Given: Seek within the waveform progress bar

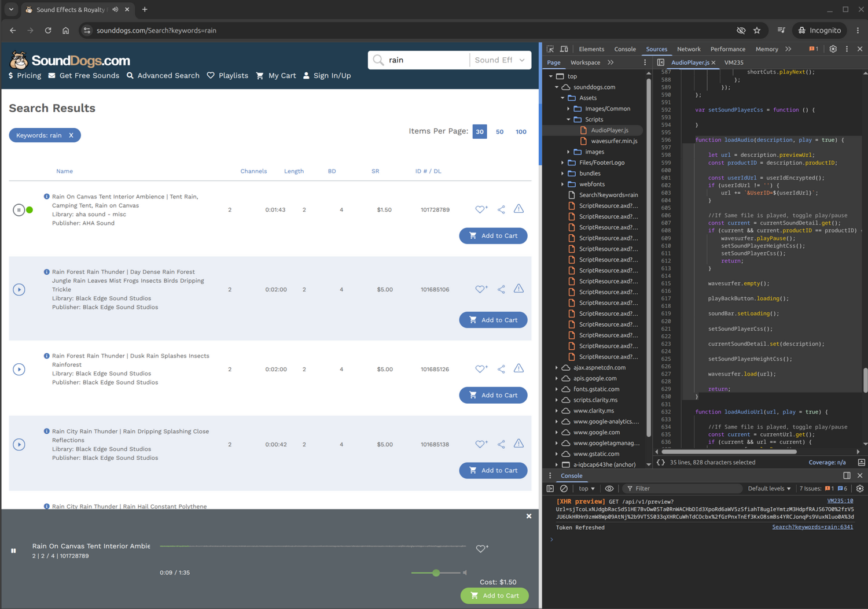Looking at the screenshot, I should 312,546.
